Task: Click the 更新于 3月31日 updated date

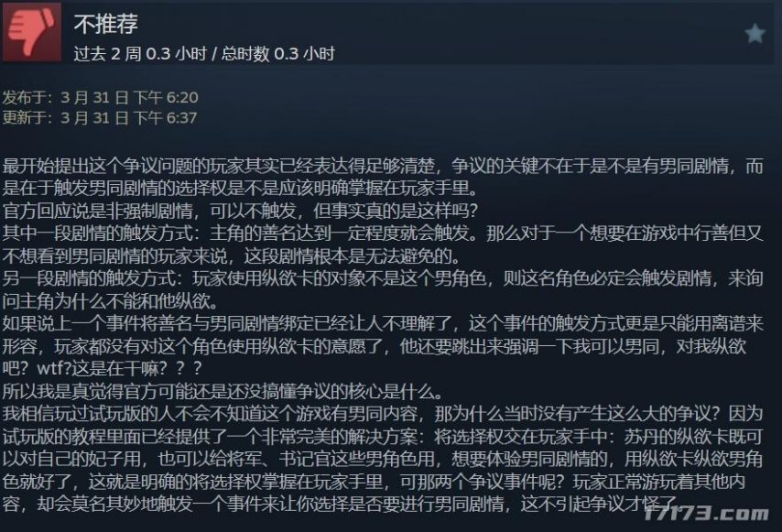Action: pyautogui.click(x=100, y=118)
